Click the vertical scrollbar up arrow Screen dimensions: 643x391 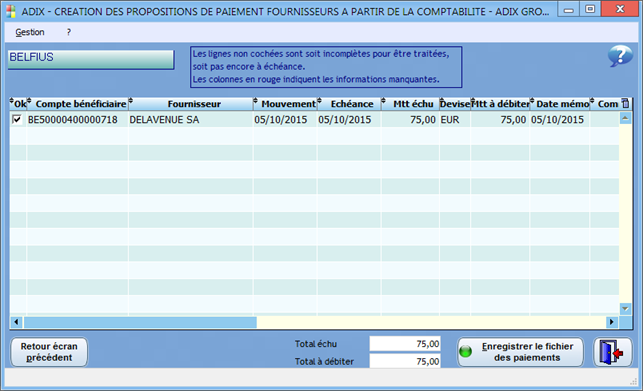tap(625, 119)
